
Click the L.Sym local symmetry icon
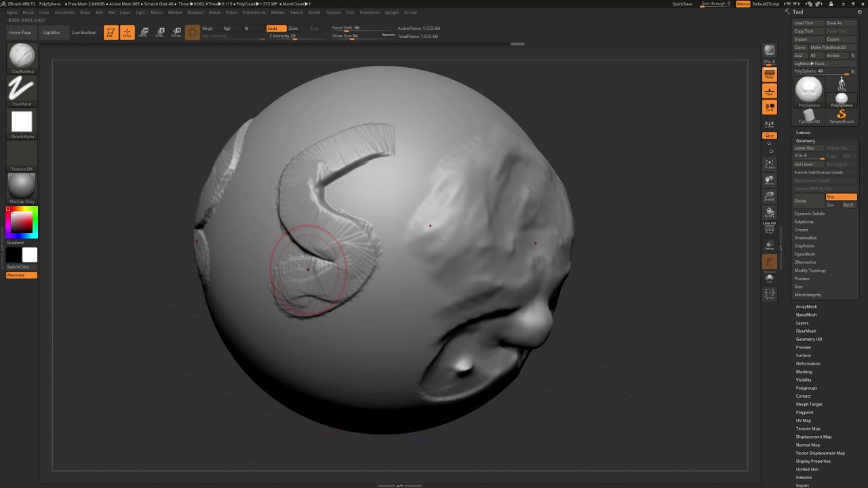coord(770,123)
